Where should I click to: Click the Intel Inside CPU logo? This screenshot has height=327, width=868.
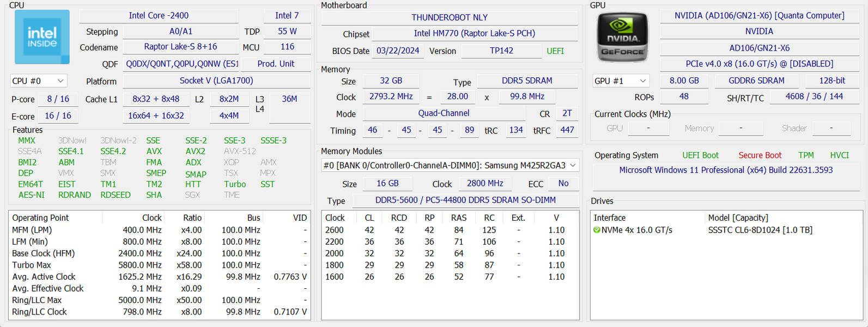point(42,37)
